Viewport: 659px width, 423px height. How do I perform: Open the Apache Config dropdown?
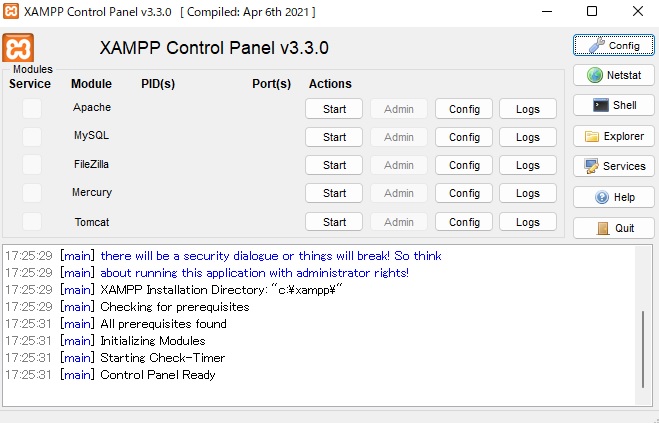point(464,109)
